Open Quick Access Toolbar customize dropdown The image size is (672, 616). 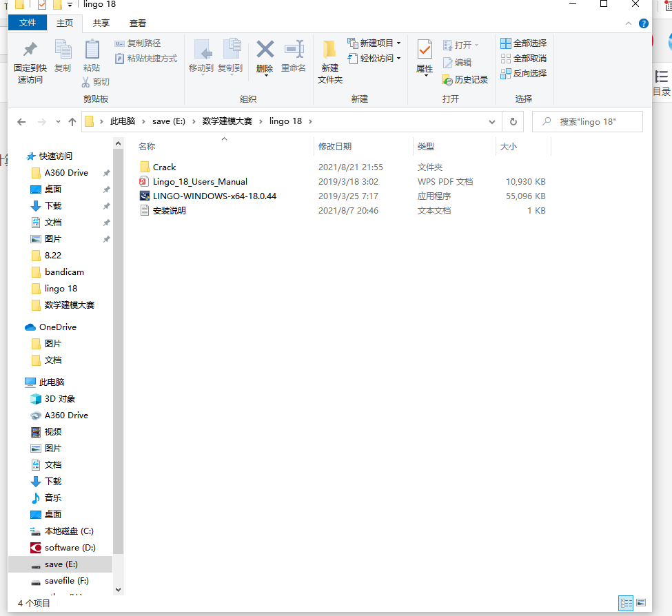70,5
